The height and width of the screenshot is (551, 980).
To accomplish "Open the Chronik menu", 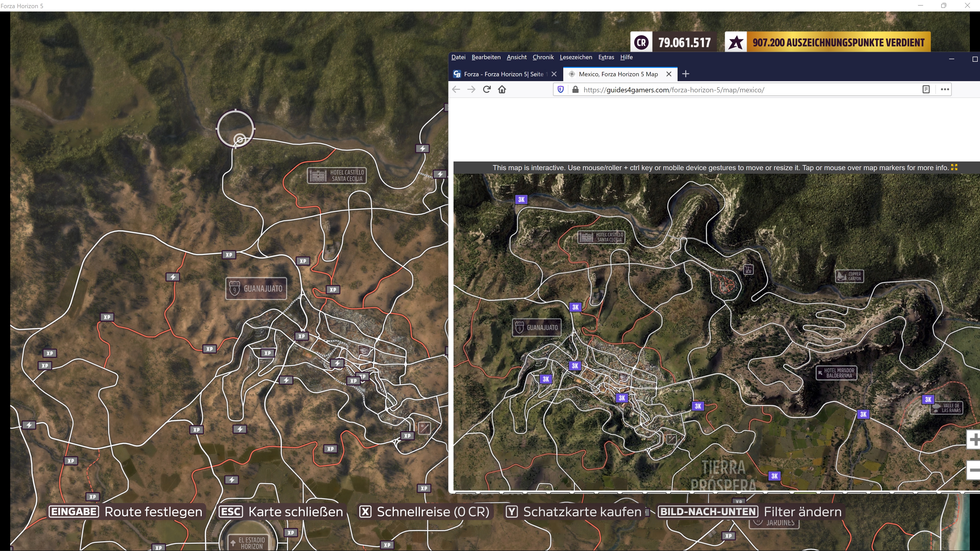I will click(543, 57).
